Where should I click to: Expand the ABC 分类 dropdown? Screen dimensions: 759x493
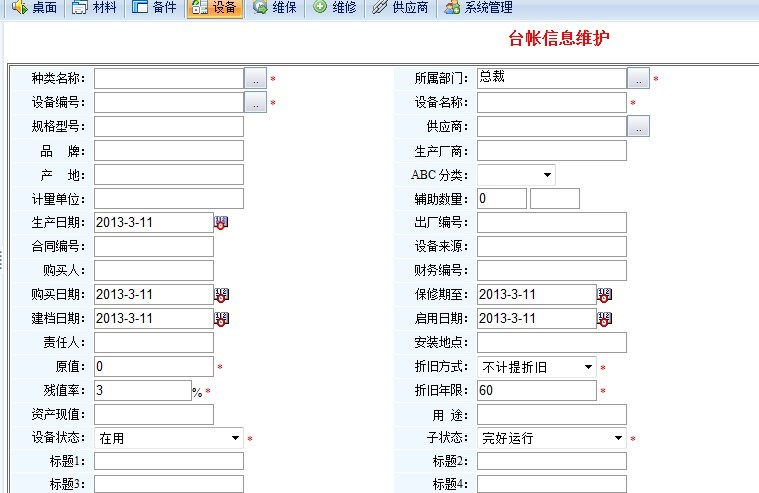click(546, 175)
